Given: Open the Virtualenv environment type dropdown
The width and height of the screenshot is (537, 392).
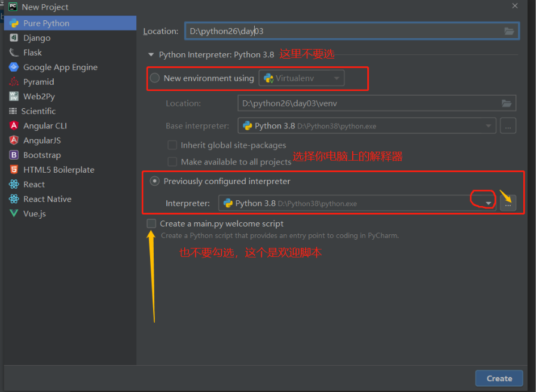Looking at the screenshot, I should 301,78.
